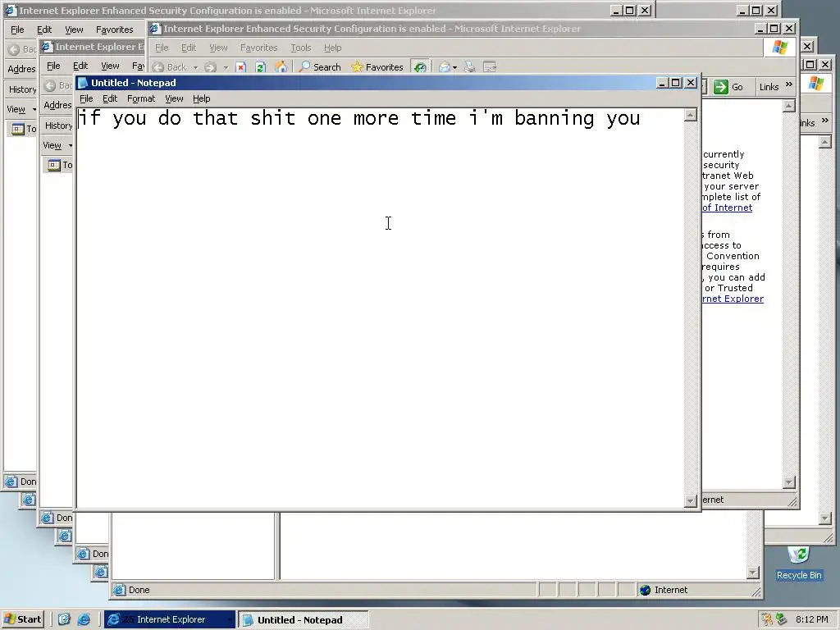Expand the Links chevron next to Go
840x630 pixels.
pos(788,84)
